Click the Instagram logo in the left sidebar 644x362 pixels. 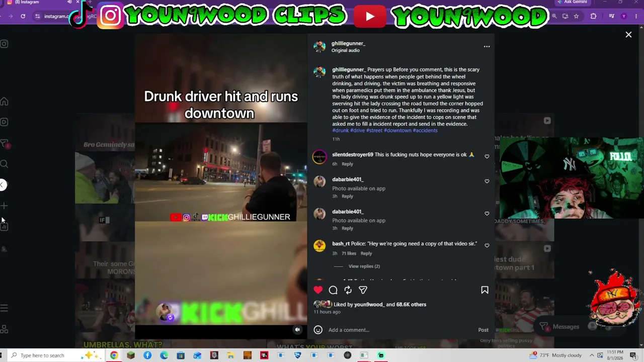[x=4, y=44]
